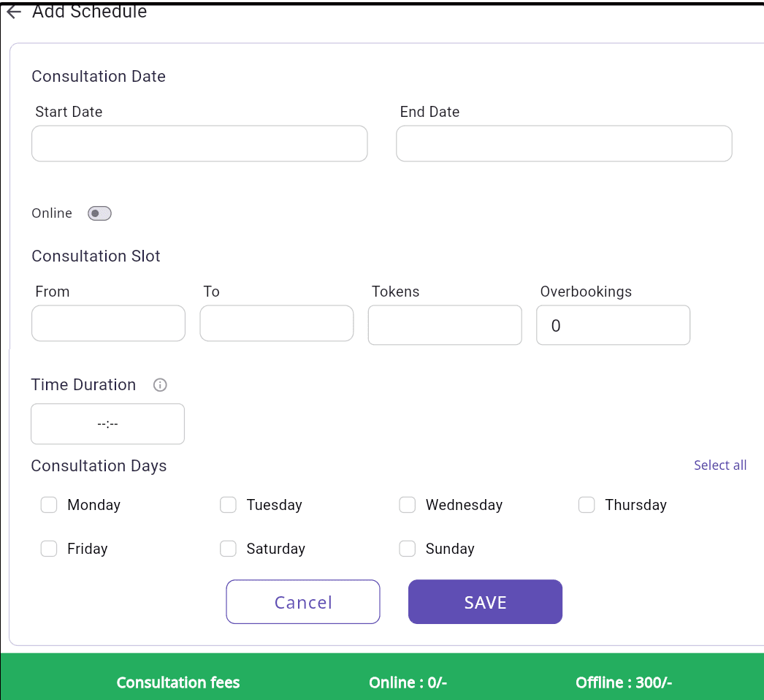Check the Tuesday checkbox
This screenshot has height=700, width=764.
click(x=228, y=505)
